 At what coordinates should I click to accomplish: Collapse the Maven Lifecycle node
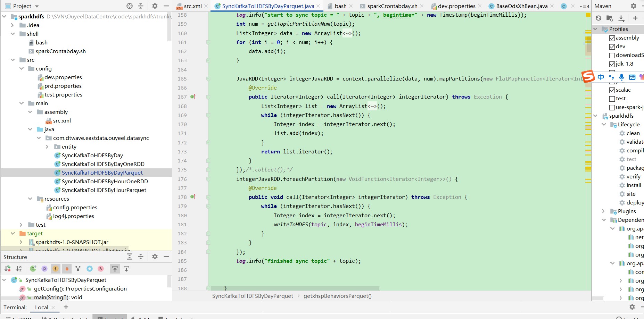(x=604, y=124)
